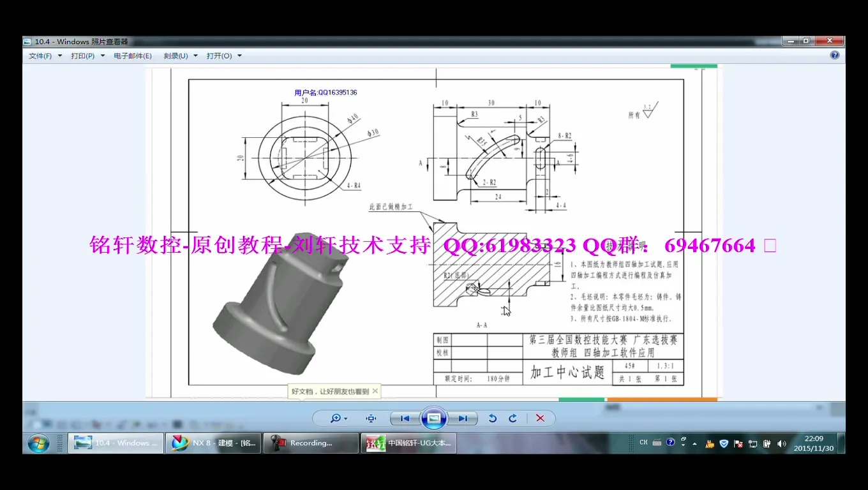This screenshot has width=868, height=490.
Task: Close the 好文档 sharing popup
Action: 375,391
